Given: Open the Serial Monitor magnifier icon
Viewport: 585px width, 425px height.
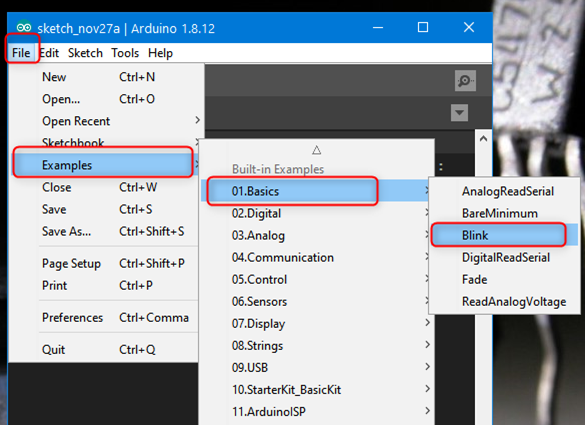Looking at the screenshot, I should click(x=465, y=81).
